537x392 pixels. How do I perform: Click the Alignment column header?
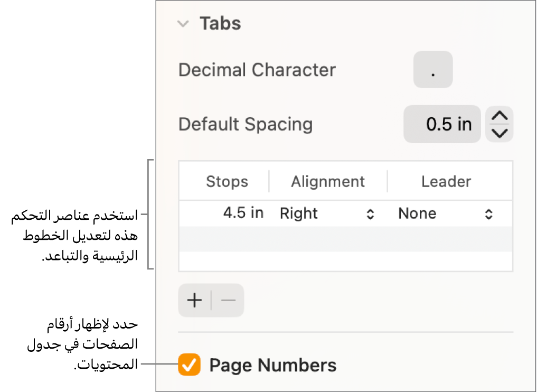[328, 182]
